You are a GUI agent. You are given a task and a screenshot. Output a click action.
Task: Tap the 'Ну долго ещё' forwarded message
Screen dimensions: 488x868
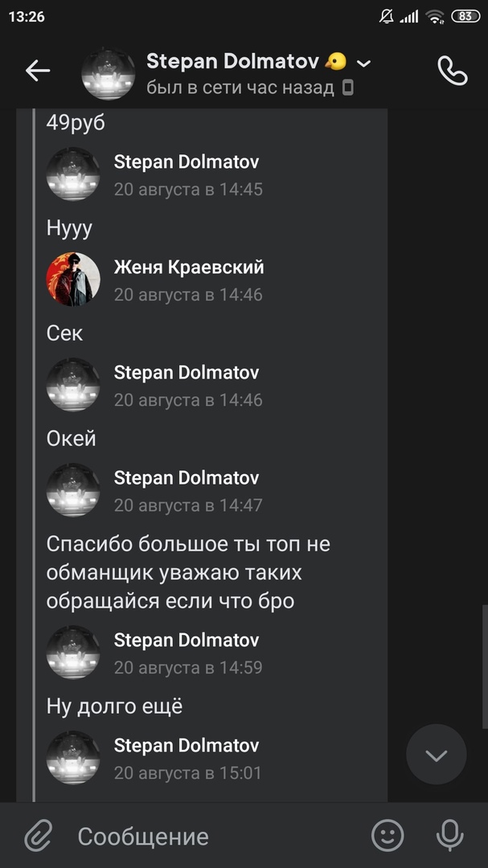click(114, 706)
